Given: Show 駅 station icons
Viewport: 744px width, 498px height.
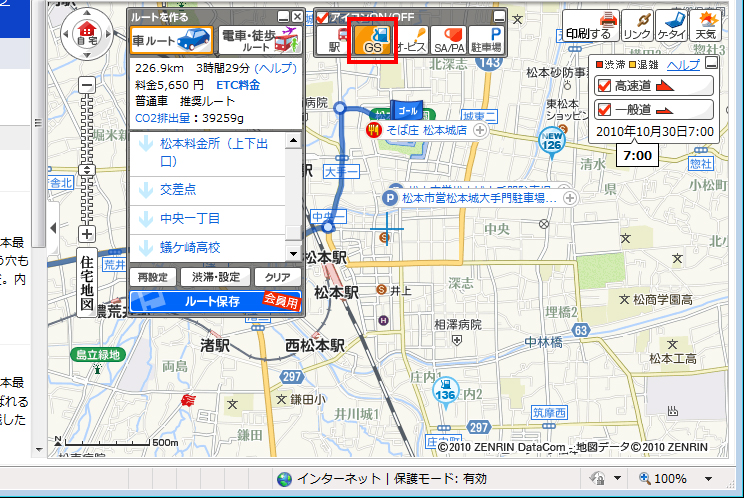Looking at the screenshot, I should pos(335,40).
